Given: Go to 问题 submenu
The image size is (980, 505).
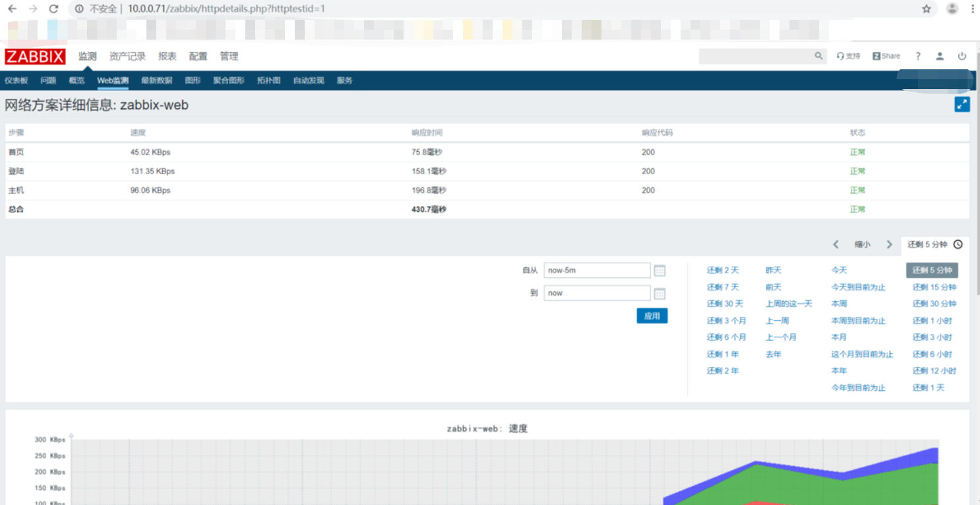Looking at the screenshot, I should [x=48, y=81].
